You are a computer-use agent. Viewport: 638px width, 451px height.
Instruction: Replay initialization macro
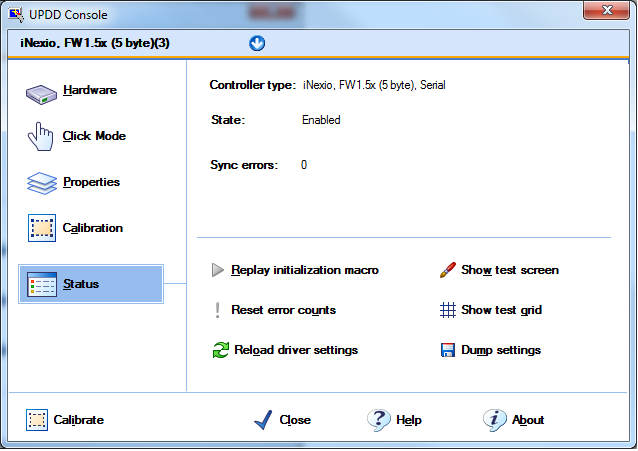click(305, 270)
